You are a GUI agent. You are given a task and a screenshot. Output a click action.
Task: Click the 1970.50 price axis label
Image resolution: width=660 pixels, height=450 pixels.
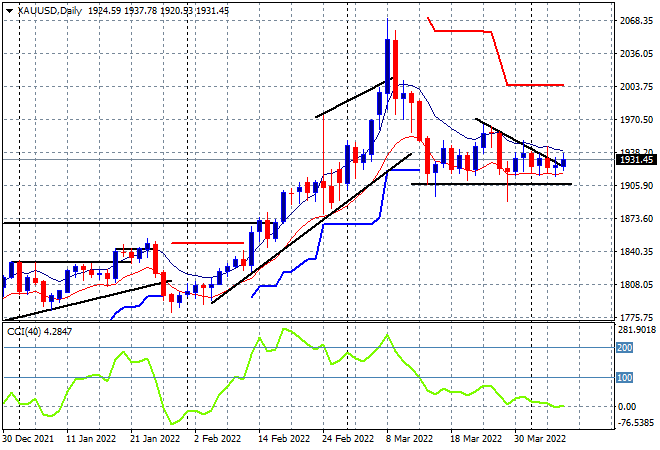[x=636, y=120]
